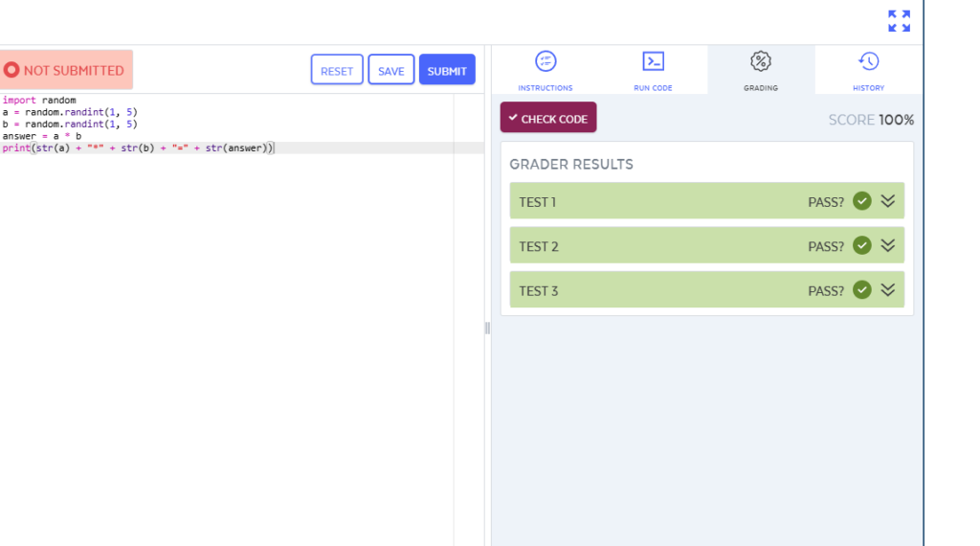Click the 'import random' line in editor
Image resolution: width=980 pixels, height=546 pixels.
pyautogui.click(x=39, y=100)
